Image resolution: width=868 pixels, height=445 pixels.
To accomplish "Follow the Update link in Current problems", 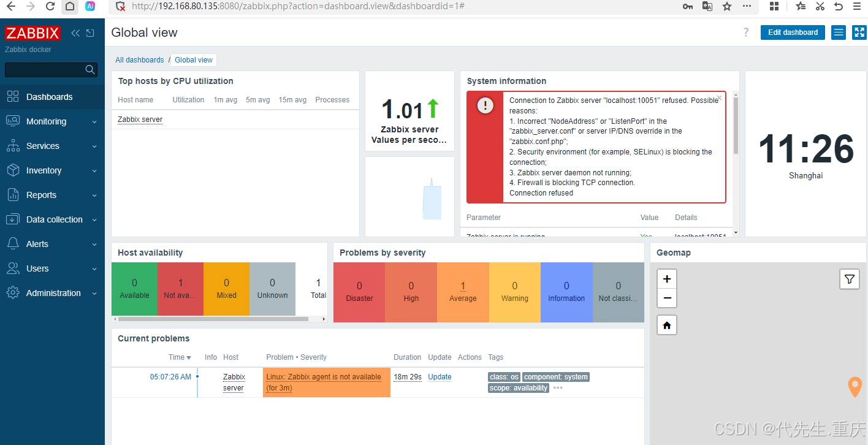I will [440, 376].
